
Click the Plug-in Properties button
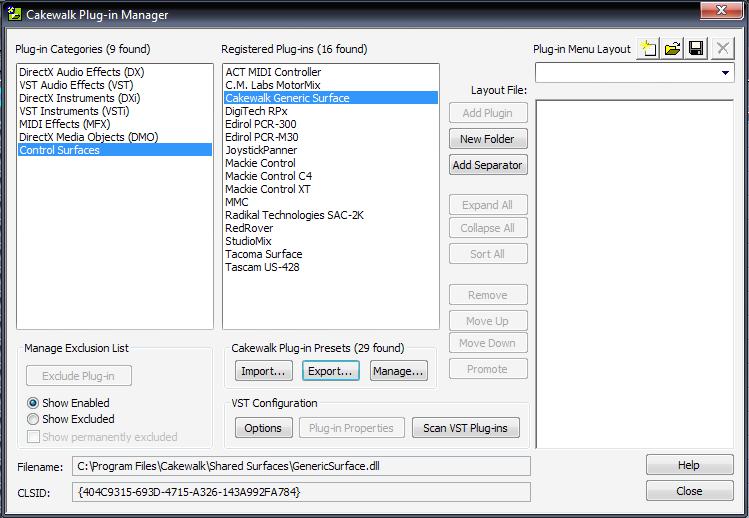click(352, 428)
